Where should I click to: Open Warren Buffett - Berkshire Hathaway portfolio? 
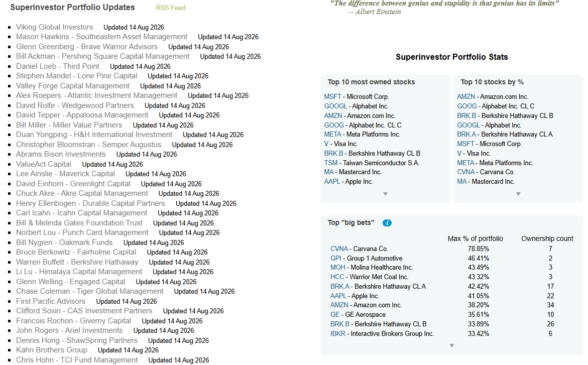(77, 262)
